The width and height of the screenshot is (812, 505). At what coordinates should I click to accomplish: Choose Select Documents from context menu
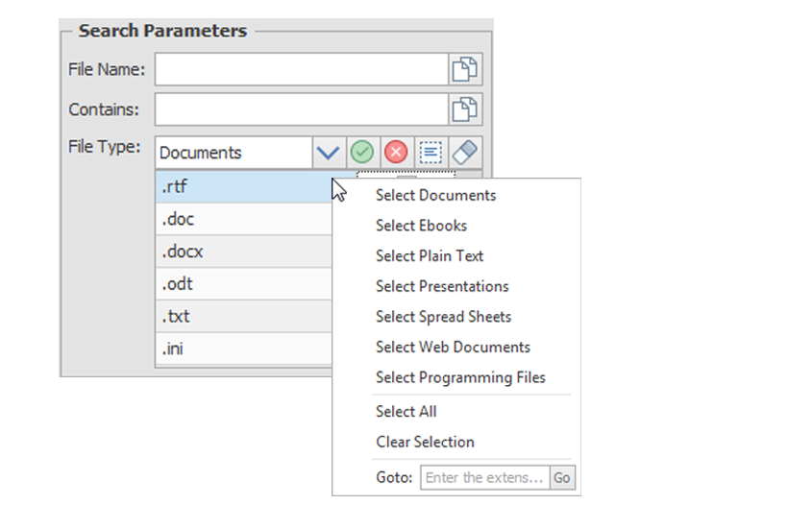pos(435,195)
